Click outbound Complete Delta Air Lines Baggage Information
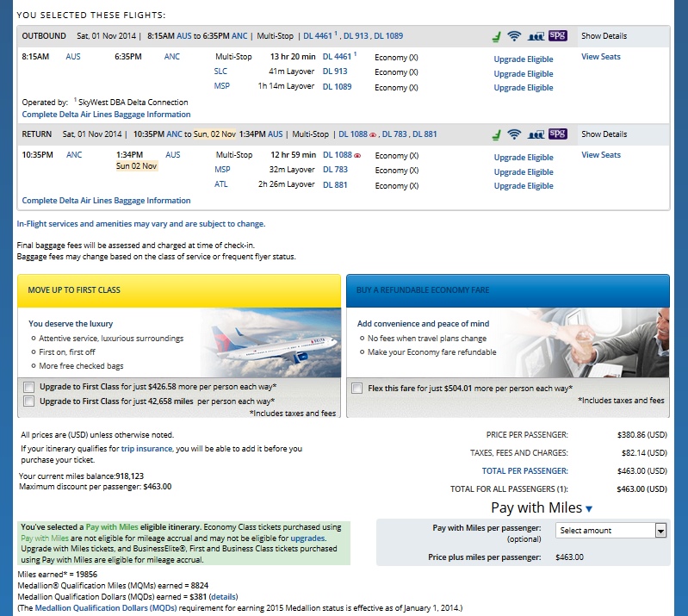 point(106,114)
